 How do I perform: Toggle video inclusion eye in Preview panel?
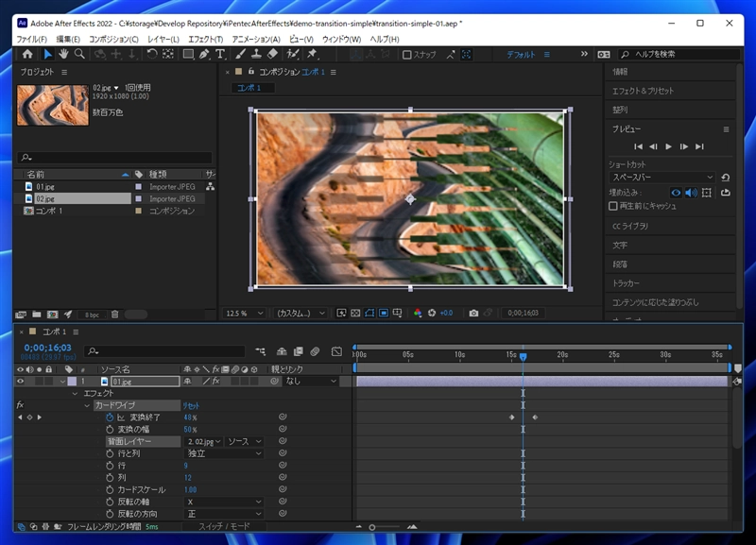point(676,193)
